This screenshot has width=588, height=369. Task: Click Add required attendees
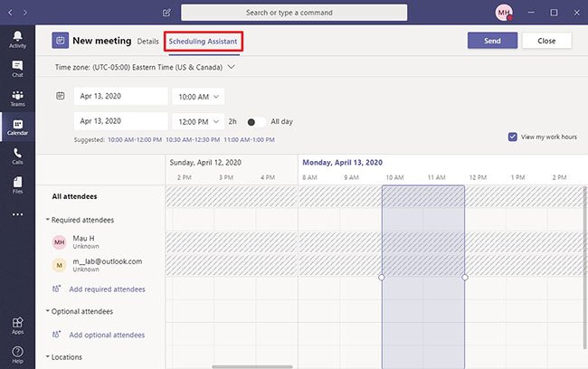108,289
